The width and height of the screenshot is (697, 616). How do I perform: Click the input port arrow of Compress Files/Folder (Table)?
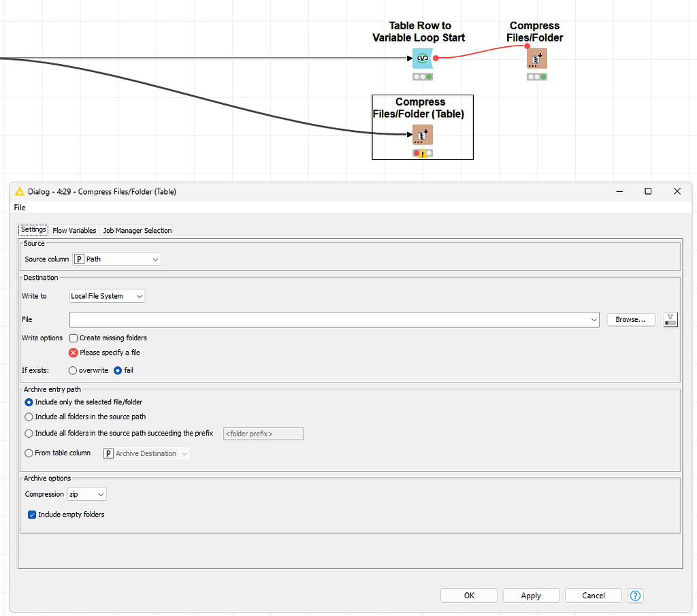(410, 134)
